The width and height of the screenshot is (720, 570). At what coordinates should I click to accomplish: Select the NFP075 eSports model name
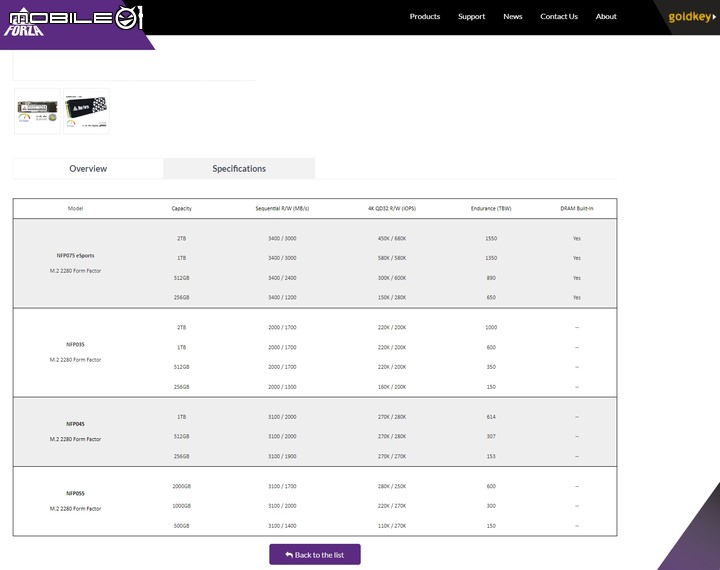pos(75,255)
